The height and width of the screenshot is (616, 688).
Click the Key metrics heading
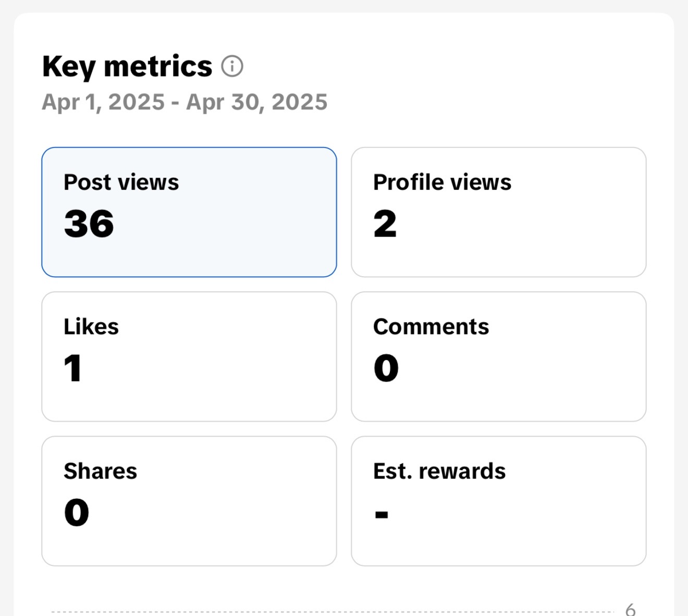click(x=127, y=67)
